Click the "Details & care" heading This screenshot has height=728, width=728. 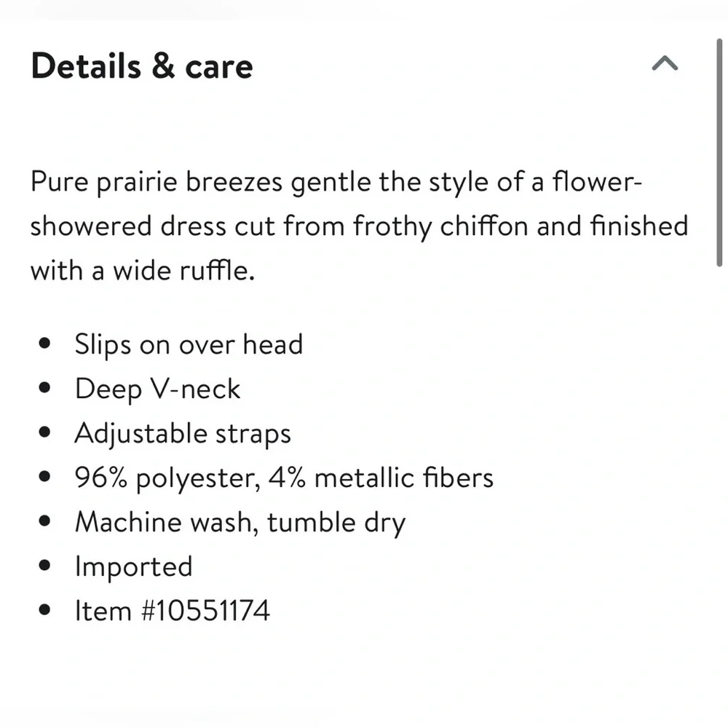142,66
